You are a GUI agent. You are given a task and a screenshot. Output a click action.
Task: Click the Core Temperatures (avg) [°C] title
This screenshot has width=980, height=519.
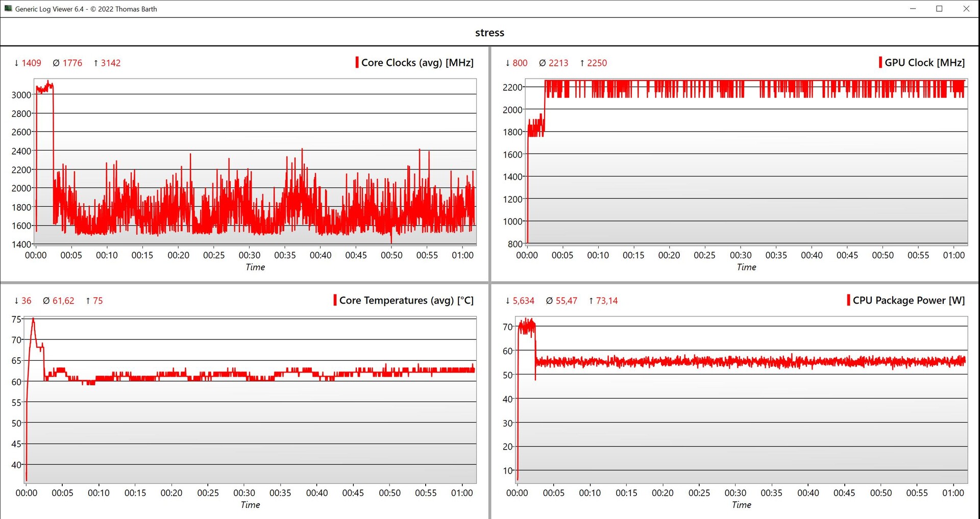[x=406, y=300]
